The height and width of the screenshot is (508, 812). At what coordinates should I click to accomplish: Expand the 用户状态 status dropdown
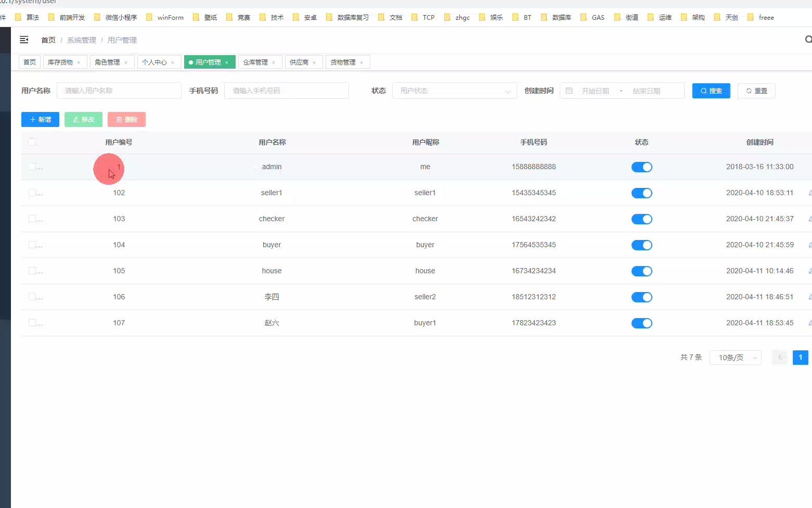tap(454, 91)
